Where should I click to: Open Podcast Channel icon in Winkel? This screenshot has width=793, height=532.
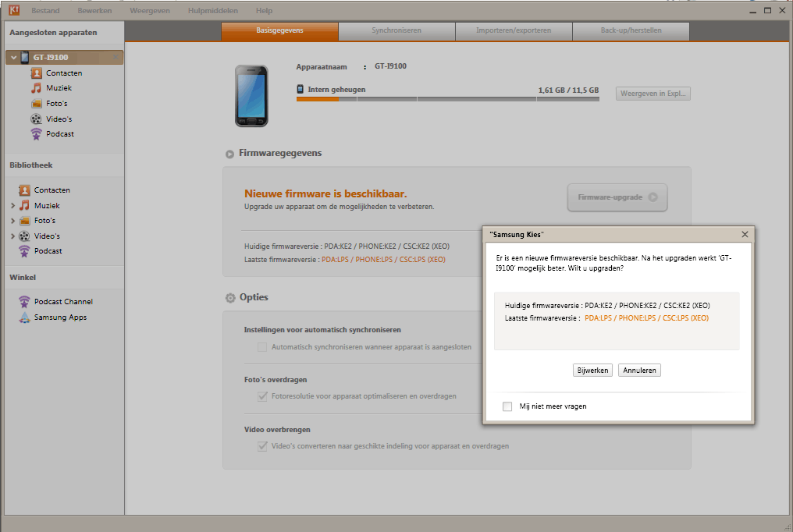tap(24, 302)
